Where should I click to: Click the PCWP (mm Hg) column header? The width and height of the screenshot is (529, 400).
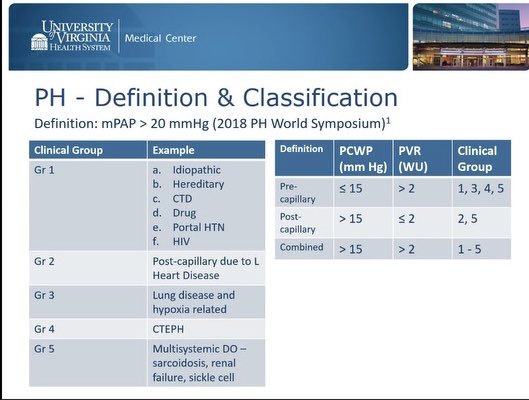363,158
